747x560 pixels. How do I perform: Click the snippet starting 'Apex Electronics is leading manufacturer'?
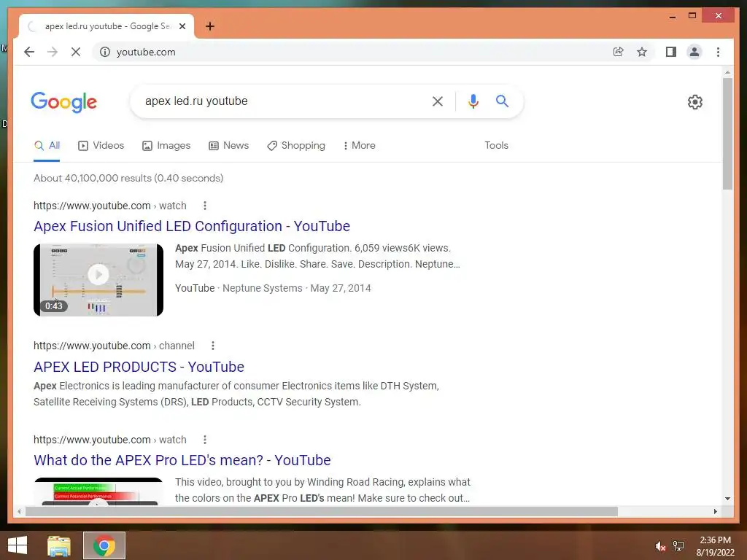point(236,394)
